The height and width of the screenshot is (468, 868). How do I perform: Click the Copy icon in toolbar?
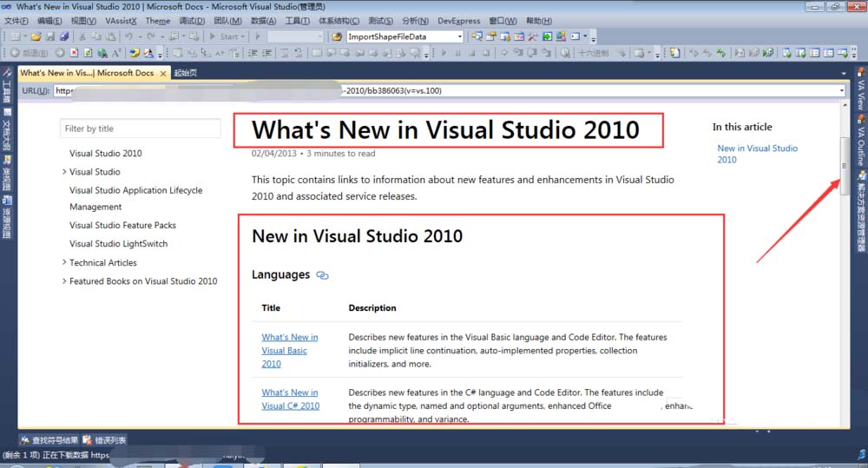click(x=96, y=36)
